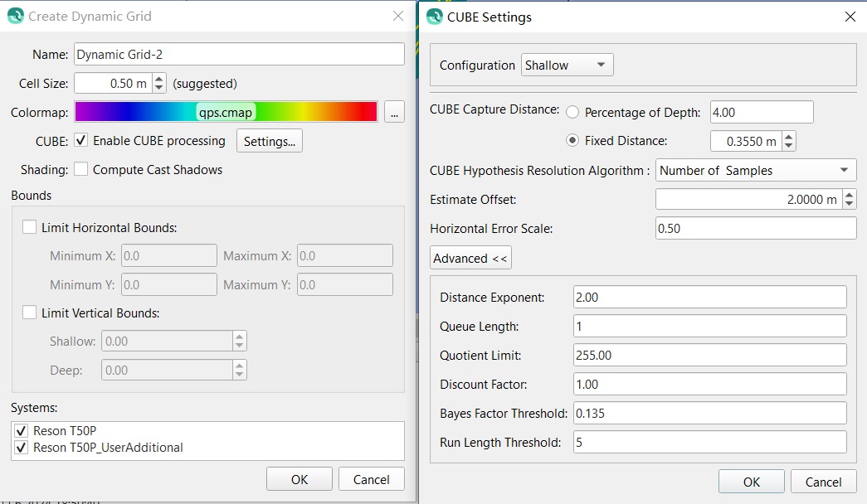867x504 pixels.
Task: Edit the Fixed Distance value field
Action: click(x=746, y=141)
